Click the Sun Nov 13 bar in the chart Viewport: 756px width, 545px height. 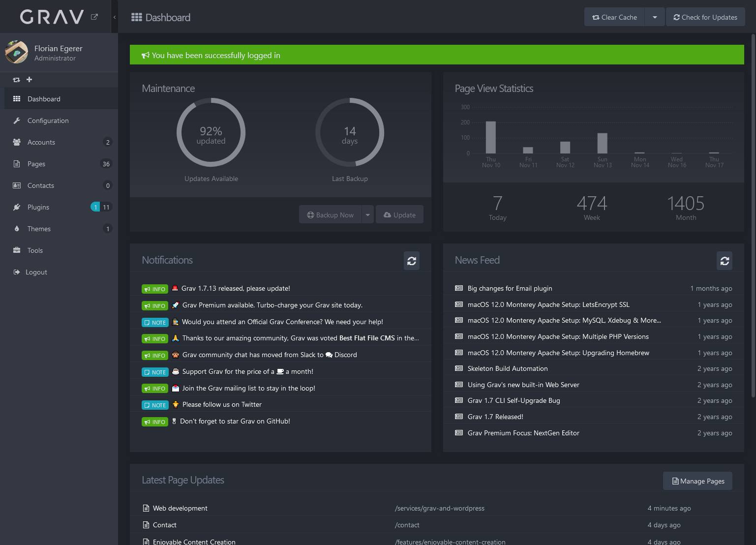click(x=603, y=143)
